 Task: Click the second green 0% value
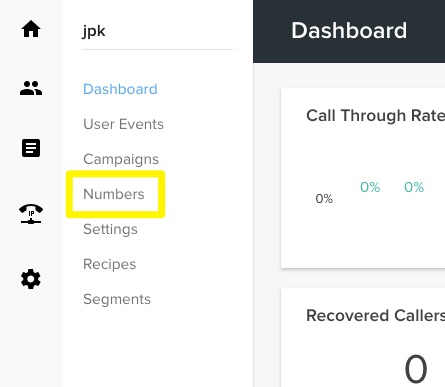pos(414,187)
